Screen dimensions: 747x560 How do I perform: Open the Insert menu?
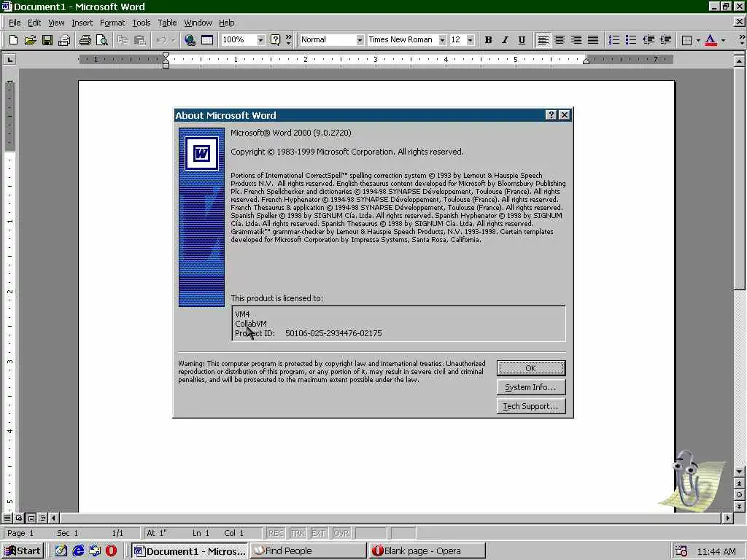point(82,23)
